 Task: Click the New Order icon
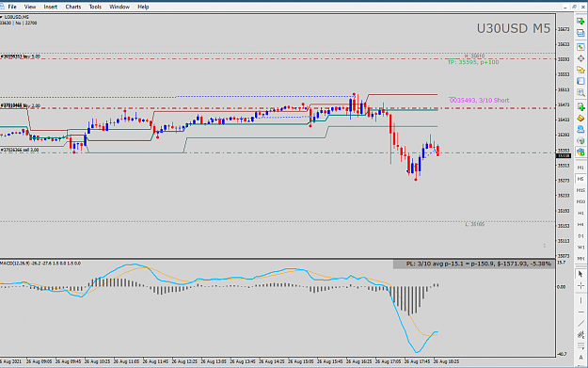[580, 106]
